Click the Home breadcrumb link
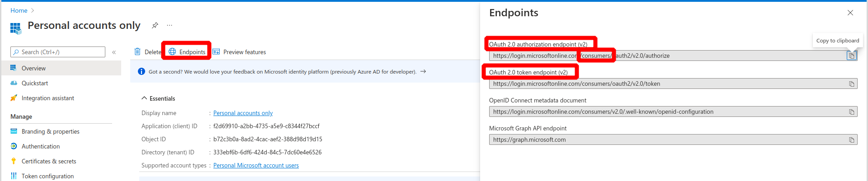This screenshot has height=181, width=868. tap(19, 10)
